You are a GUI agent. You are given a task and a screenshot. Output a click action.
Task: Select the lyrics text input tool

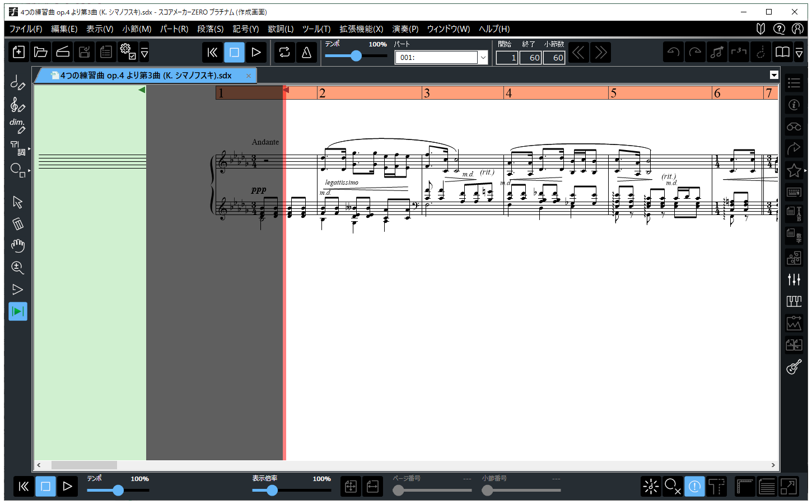pos(18,148)
